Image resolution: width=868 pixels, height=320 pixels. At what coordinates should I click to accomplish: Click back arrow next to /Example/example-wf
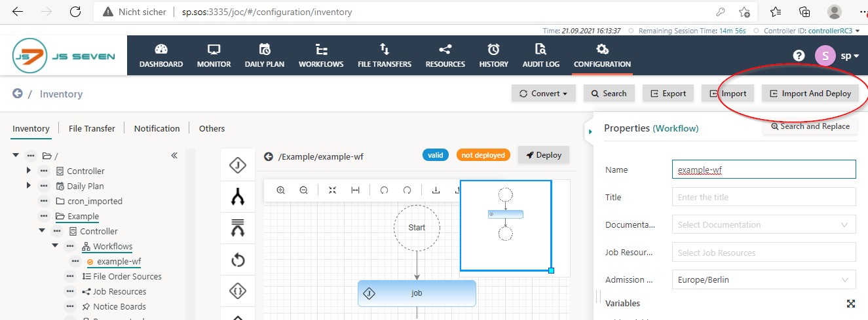click(x=269, y=156)
